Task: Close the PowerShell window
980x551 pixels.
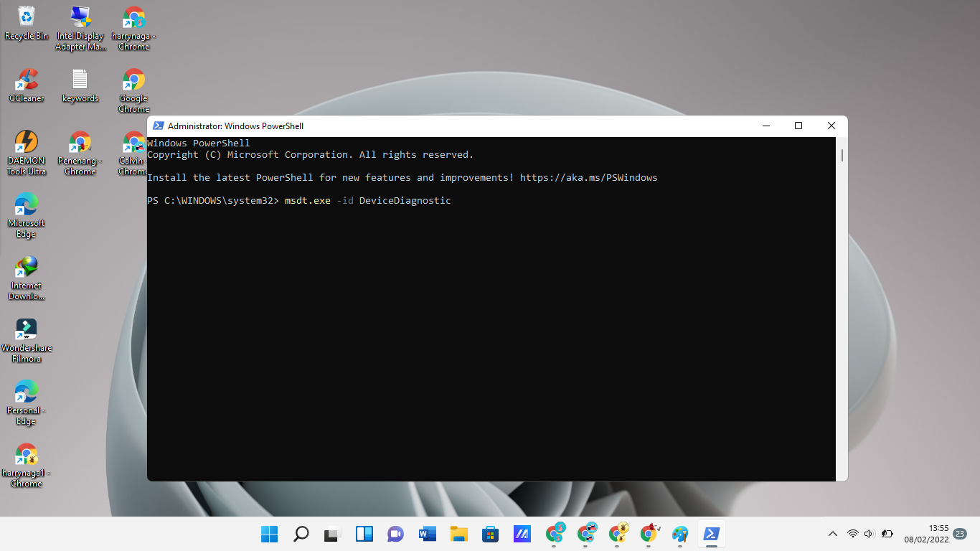Action: click(x=831, y=126)
